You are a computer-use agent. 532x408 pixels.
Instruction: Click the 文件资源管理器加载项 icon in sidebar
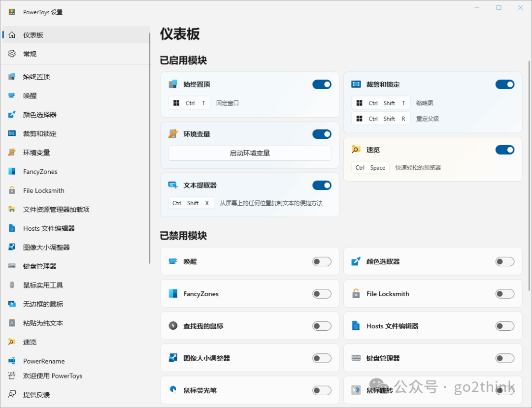click(x=12, y=210)
